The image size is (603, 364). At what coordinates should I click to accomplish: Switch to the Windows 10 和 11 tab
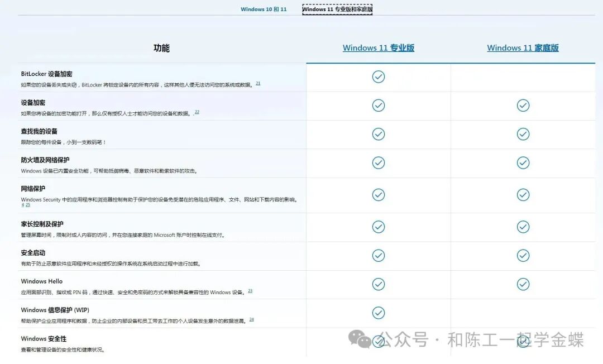click(x=264, y=9)
